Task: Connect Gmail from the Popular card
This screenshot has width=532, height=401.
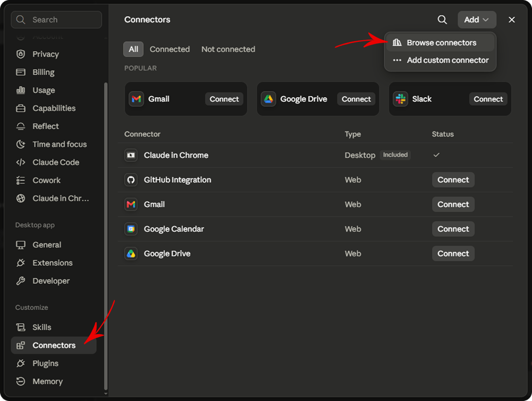Action: pos(224,99)
